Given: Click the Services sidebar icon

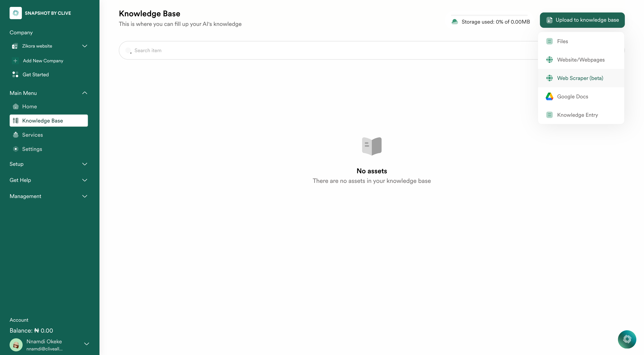Looking at the screenshot, I should point(16,135).
